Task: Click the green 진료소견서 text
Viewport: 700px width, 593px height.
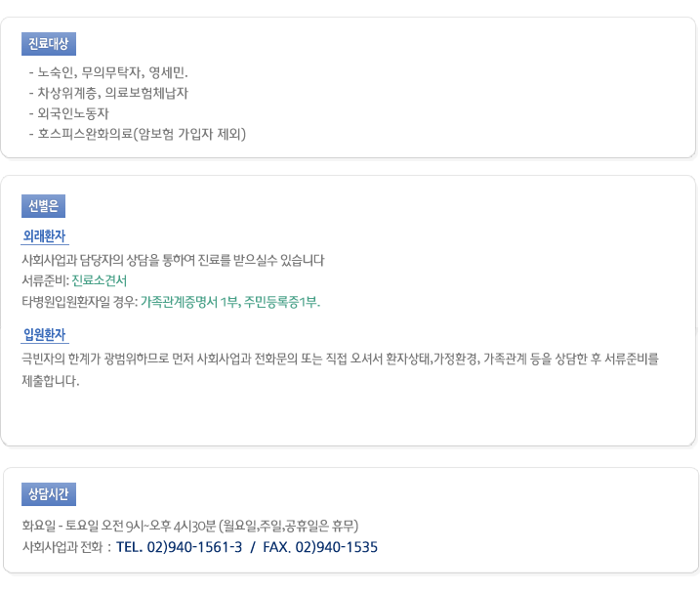Action: (100, 281)
